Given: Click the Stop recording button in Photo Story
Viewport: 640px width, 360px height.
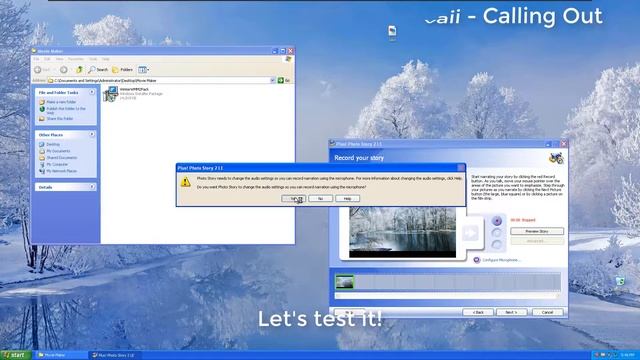Looking at the screenshot, I should (x=497, y=233).
